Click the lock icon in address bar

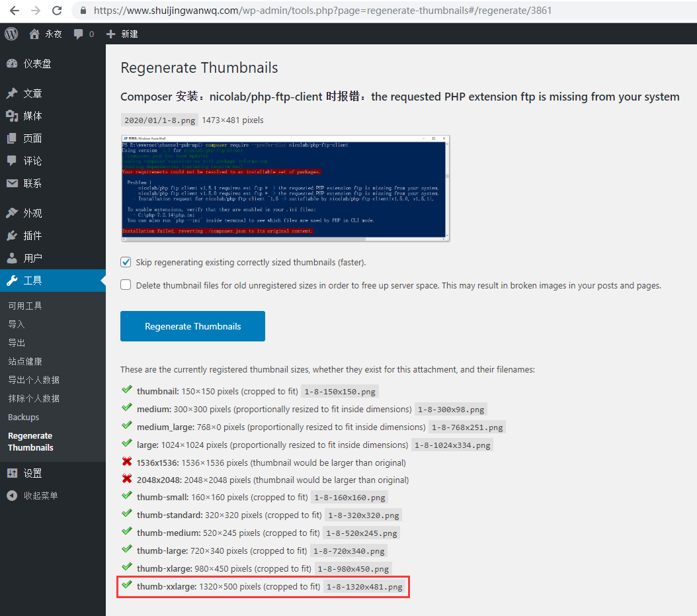point(83,11)
